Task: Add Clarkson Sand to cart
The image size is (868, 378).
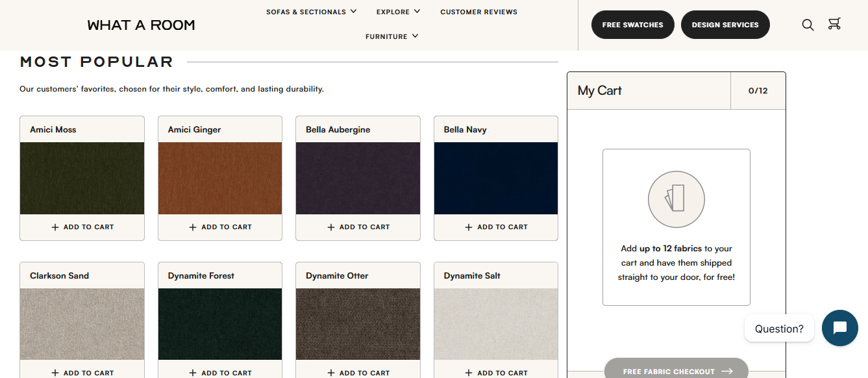Action: 82,372
